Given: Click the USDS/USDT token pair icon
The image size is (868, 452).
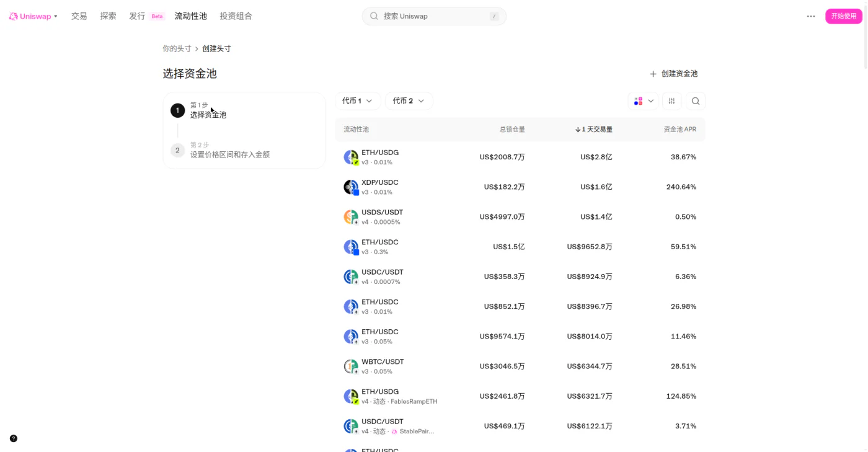Looking at the screenshot, I should [x=352, y=217].
